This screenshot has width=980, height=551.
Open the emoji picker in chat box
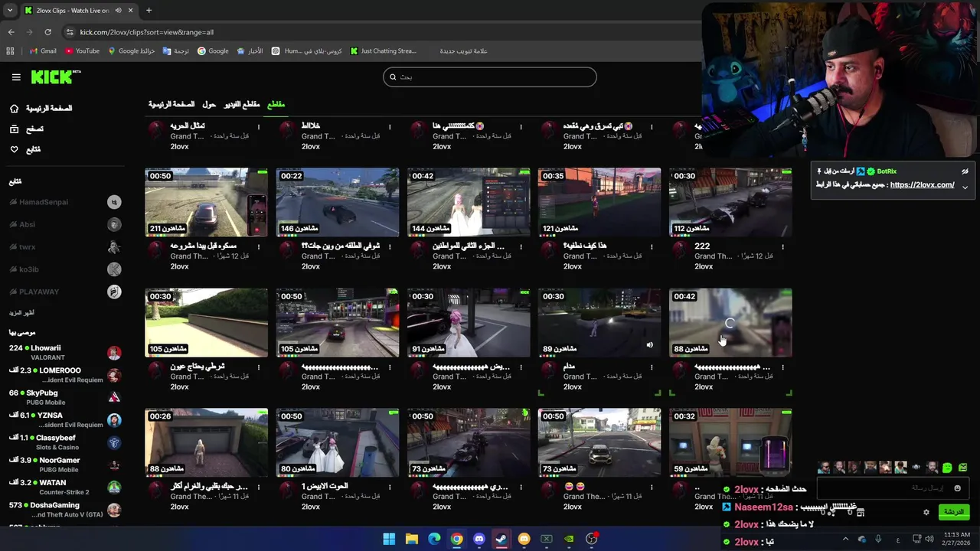957,488
